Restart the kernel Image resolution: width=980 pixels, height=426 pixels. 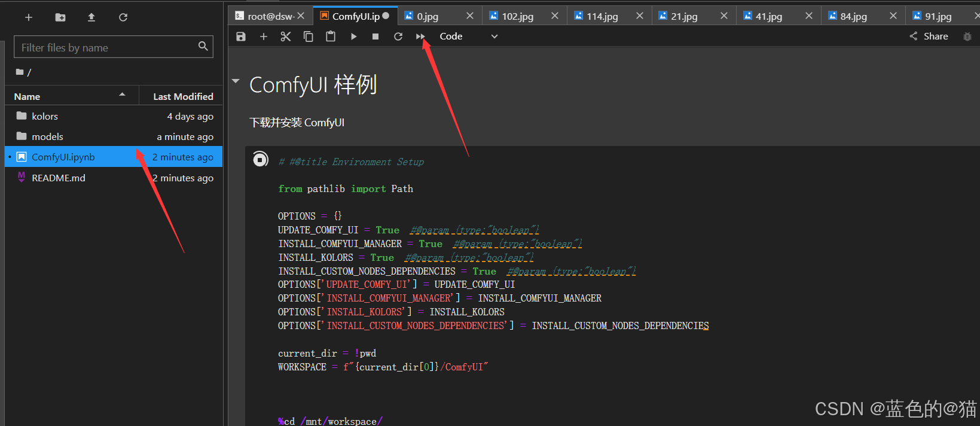click(x=398, y=36)
